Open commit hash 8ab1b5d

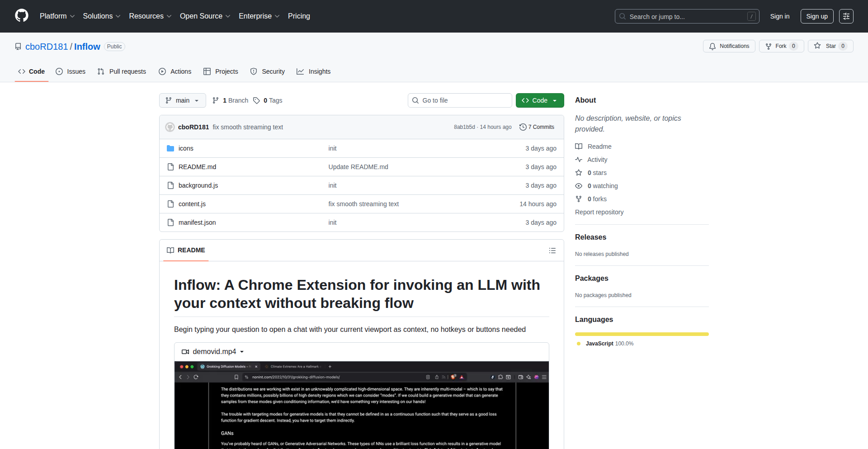tap(464, 127)
